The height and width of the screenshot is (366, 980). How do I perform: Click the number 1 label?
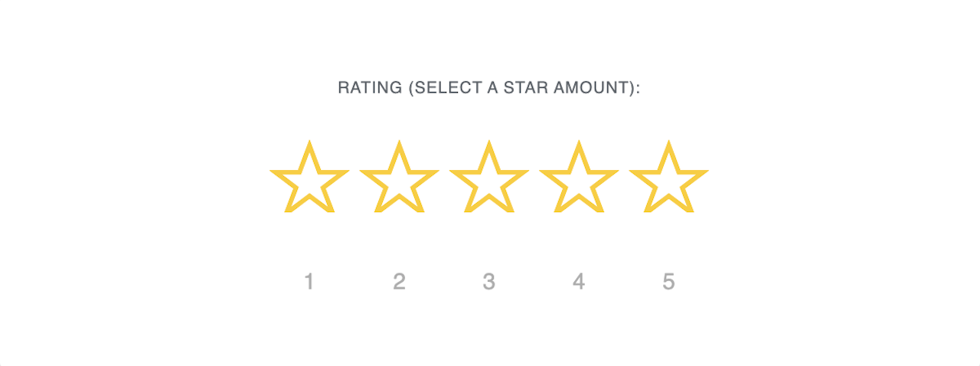(x=309, y=283)
